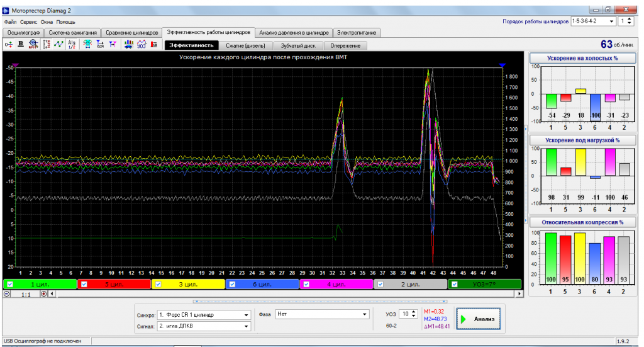Click the bracket scale markers icon

47,45
